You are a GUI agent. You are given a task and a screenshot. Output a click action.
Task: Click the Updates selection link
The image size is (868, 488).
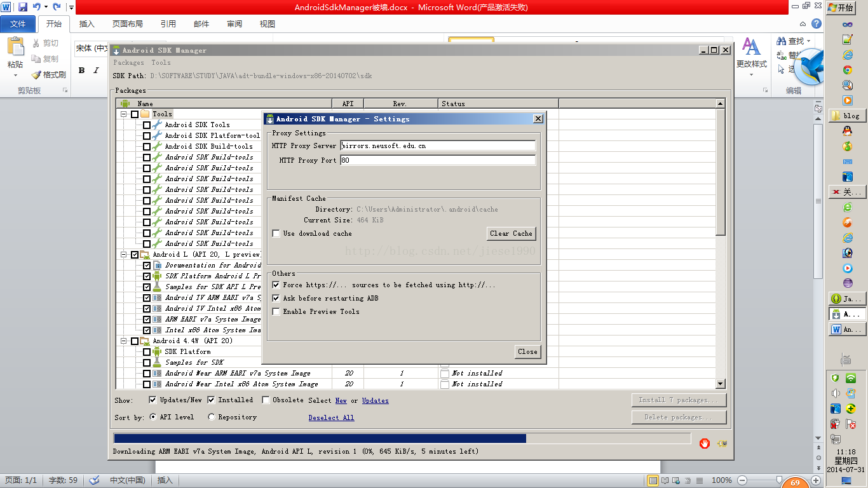coord(376,401)
